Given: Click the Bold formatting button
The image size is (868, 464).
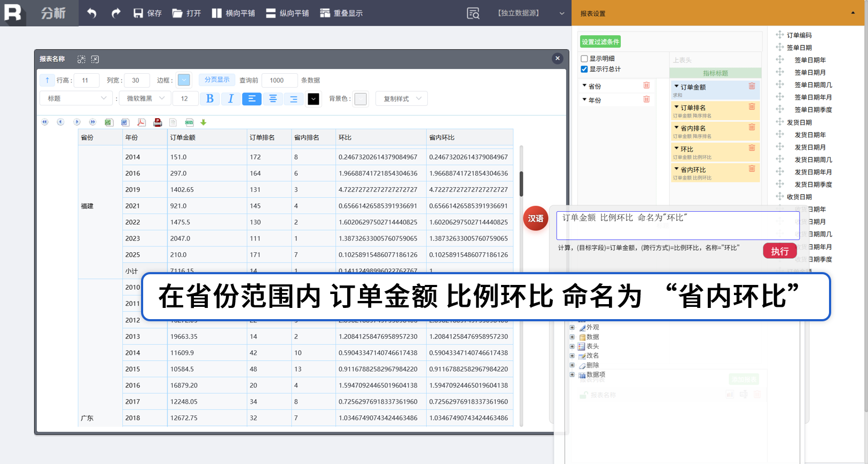Looking at the screenshot, I should click(209, 99).
